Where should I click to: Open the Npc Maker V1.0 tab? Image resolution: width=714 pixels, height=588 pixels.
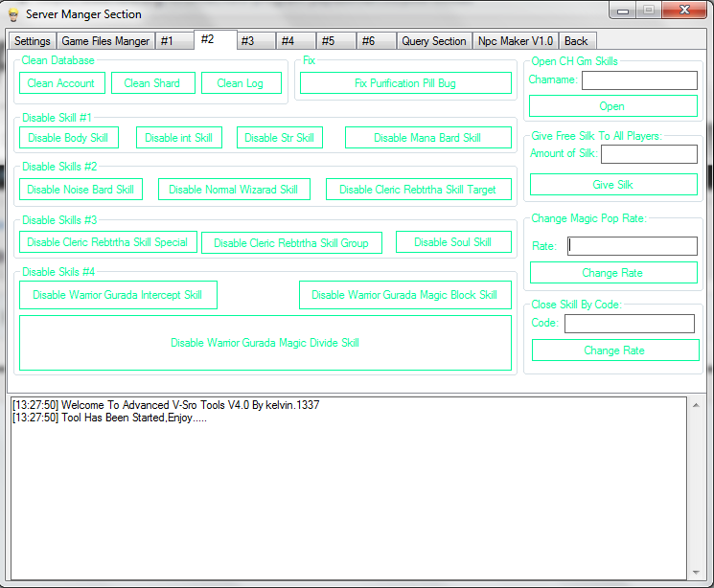(x=516, y=41)
